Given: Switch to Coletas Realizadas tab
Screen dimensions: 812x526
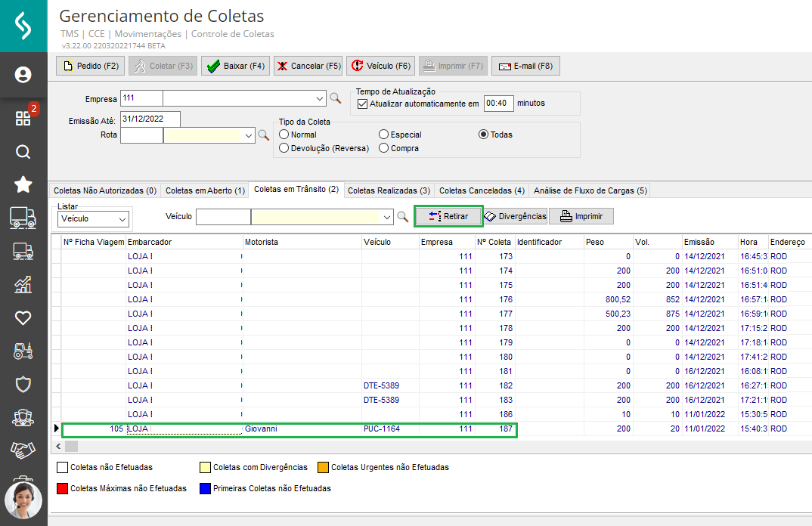Looking at the screenshot, I should coord(389,190).
